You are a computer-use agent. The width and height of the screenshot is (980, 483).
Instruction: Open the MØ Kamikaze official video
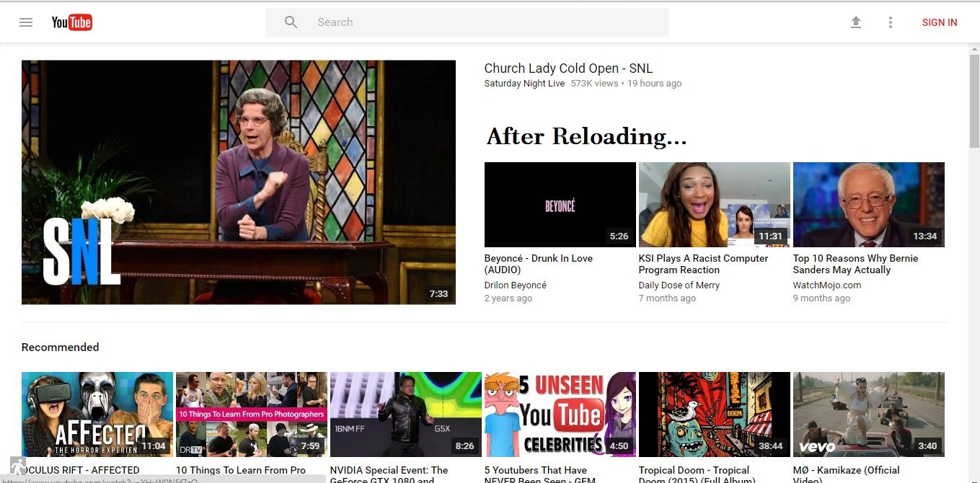(868, 415)
